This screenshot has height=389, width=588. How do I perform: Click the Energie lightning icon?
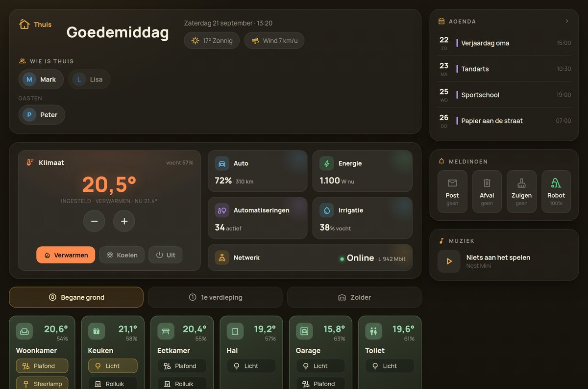327,163
